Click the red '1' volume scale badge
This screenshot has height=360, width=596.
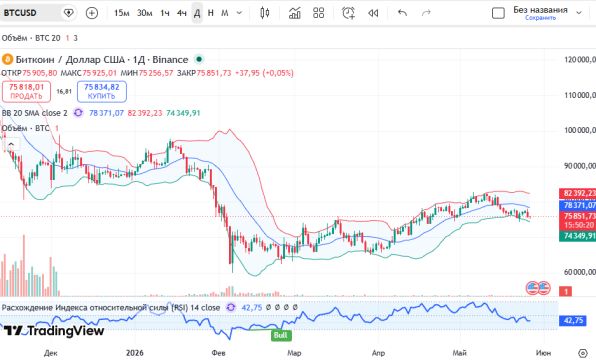click(566, 291)
